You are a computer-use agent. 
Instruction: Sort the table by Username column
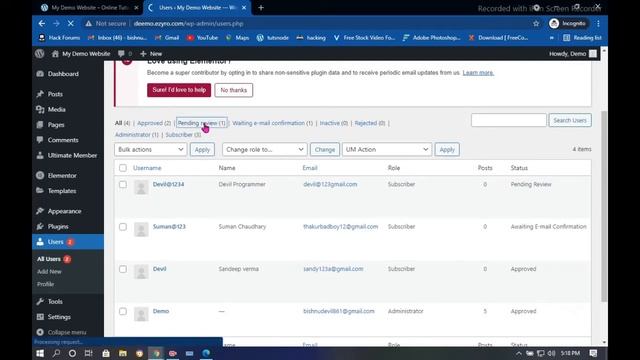(x=147, y=168)
